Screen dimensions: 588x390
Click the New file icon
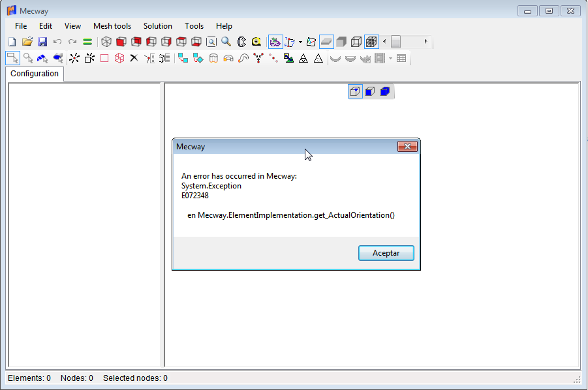click(12, 42)
